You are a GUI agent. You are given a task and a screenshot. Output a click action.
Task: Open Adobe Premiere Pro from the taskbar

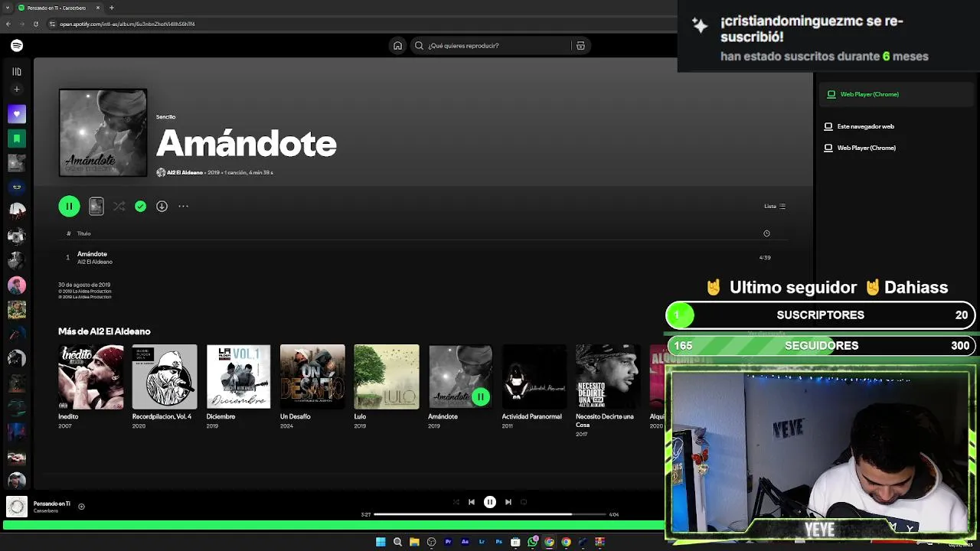448,542
